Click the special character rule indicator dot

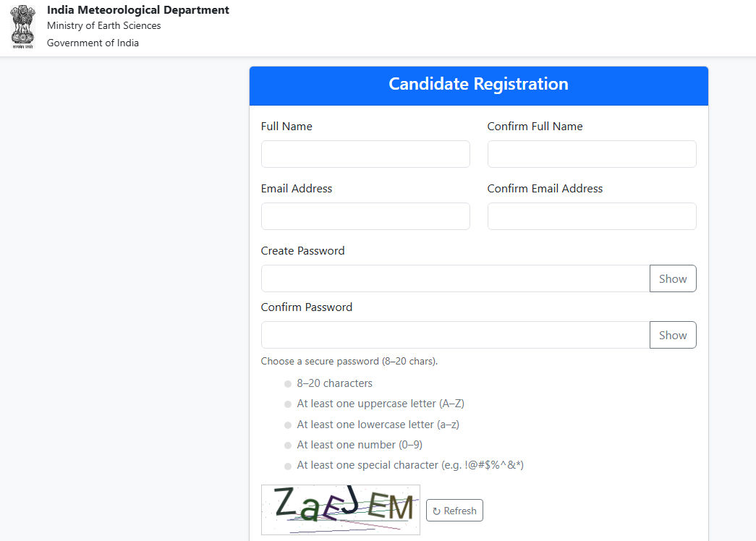288,467
